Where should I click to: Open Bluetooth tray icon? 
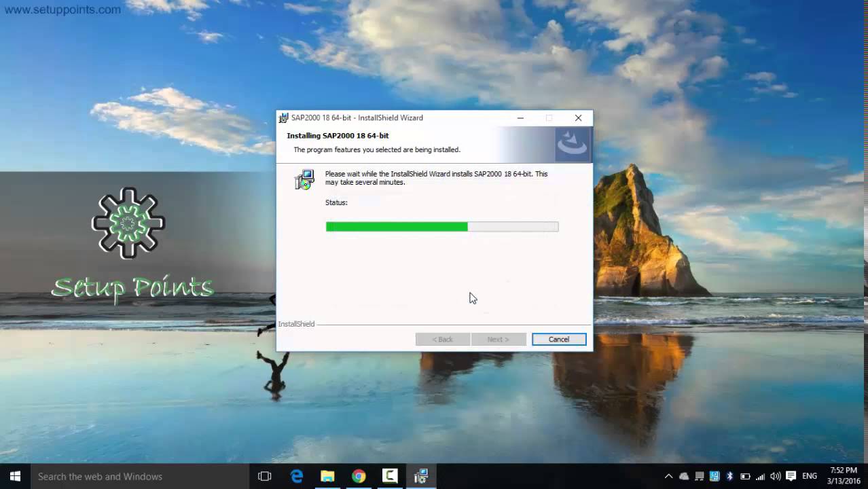coord(729,476)
